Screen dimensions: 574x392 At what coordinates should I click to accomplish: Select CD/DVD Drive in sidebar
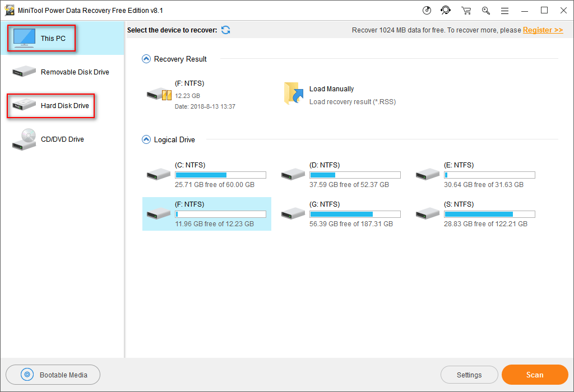point(62,139)
